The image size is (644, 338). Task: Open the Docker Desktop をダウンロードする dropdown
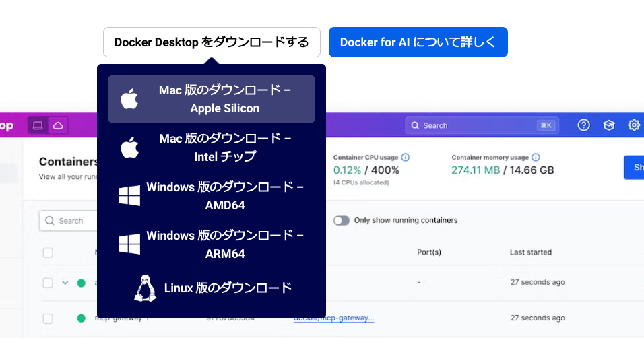coord(212,42)
